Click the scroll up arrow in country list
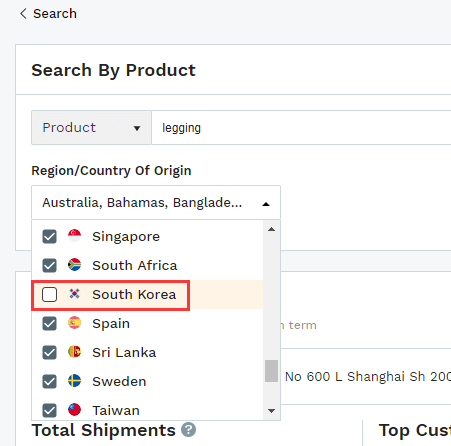The image size is (451, 446). pos(271,229)
